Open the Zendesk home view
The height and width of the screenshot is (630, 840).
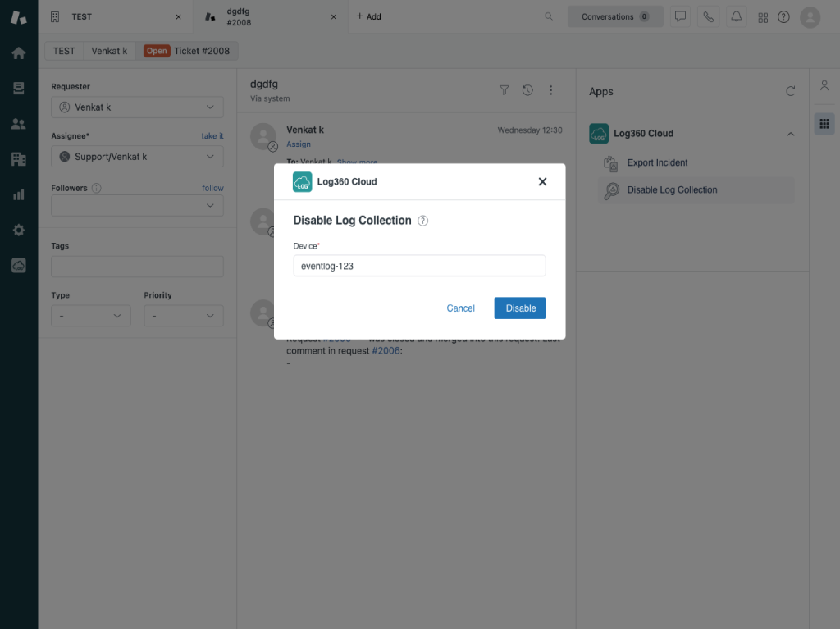(19, 53)
